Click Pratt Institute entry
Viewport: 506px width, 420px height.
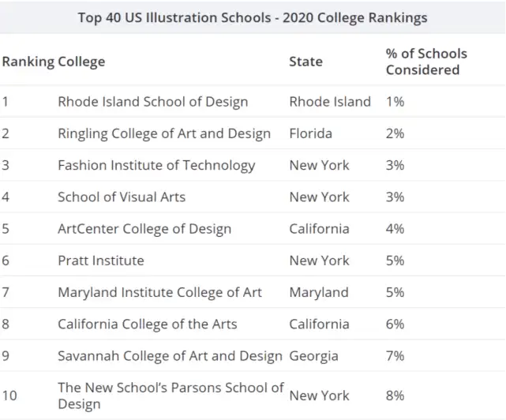(x=101, y=261)
